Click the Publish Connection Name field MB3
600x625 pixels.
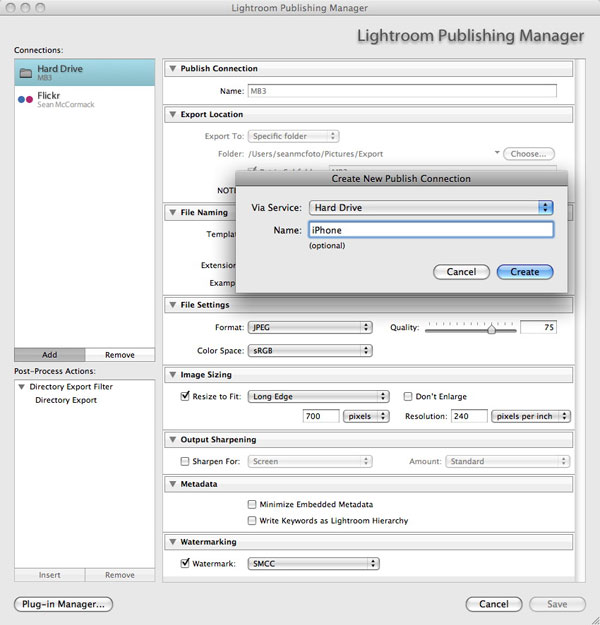pos(402,91)
